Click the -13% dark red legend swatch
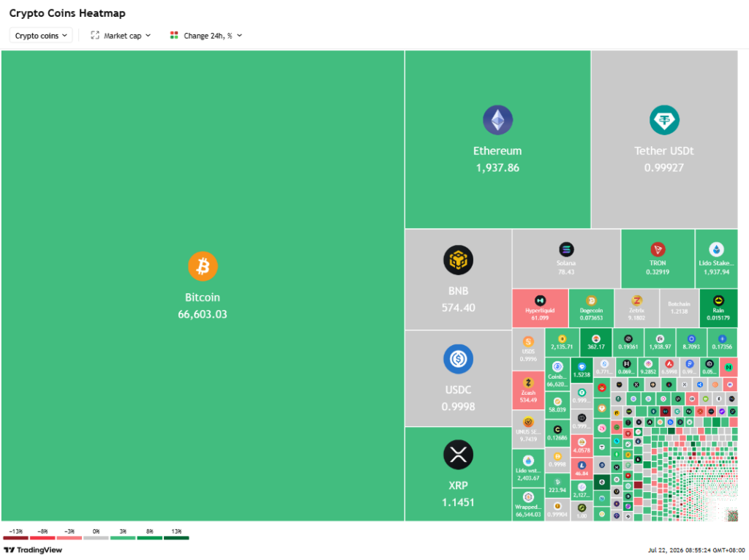 point(16,538)
